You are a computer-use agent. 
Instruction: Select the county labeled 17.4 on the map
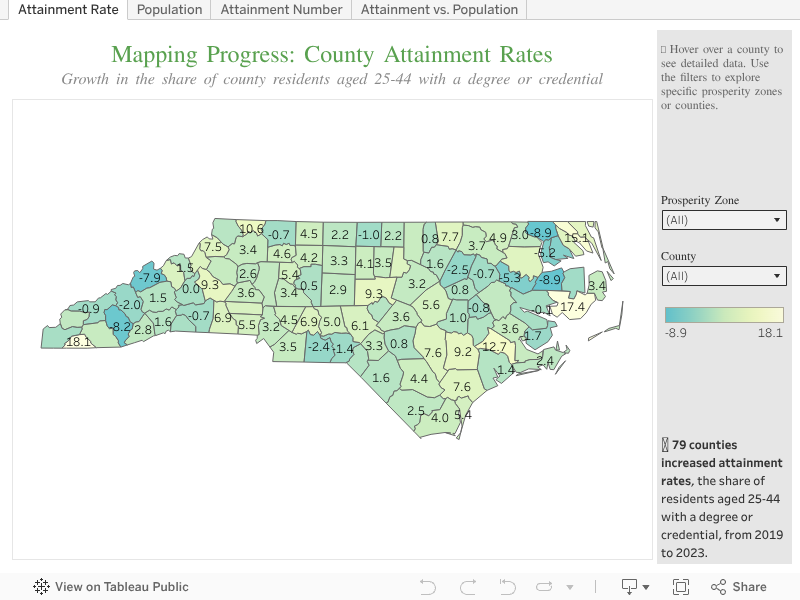(x=572, y=308)
